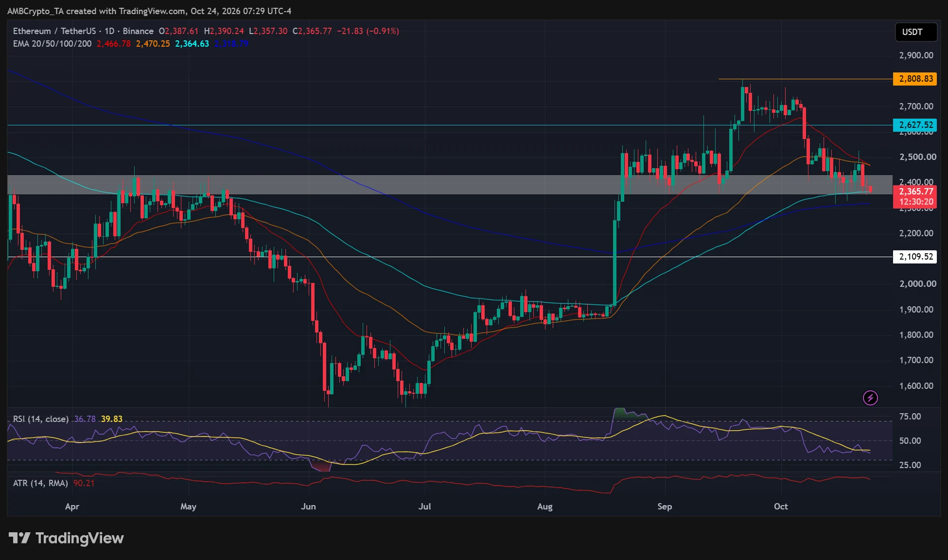Click the Sep label on time axis
The height and width of the screenshot is (560, 948).
click(x=665, y=507)
